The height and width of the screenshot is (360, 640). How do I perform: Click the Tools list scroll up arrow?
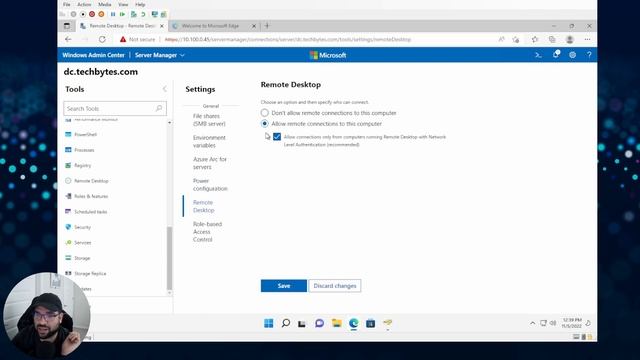[169, 122]
